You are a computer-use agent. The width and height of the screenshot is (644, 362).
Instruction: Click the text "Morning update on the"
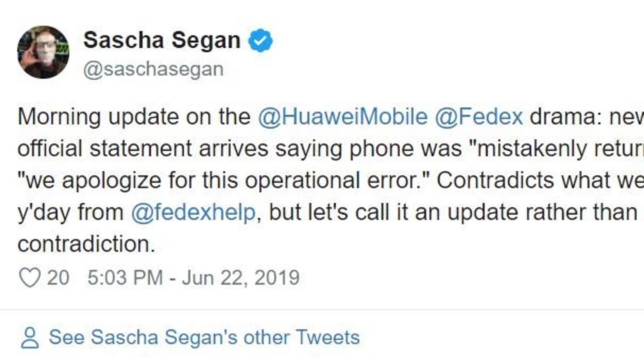(x=134, y=117)
